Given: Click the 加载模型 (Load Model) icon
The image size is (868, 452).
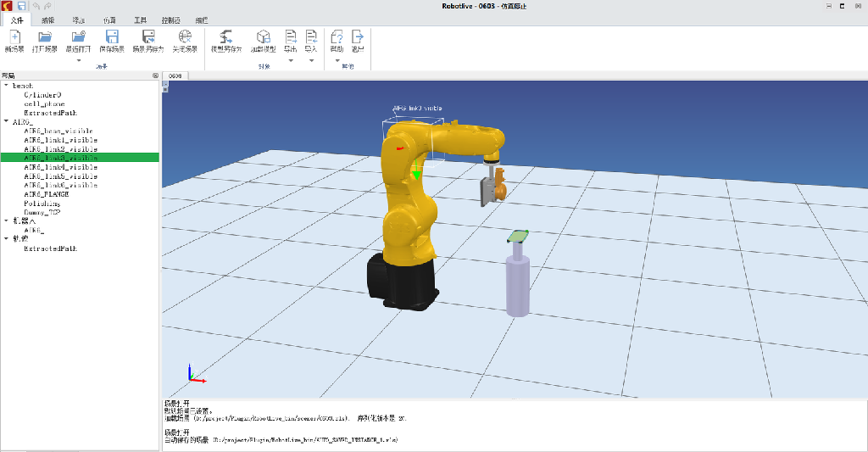Looking at the screenshot, I should coord(264,39).
